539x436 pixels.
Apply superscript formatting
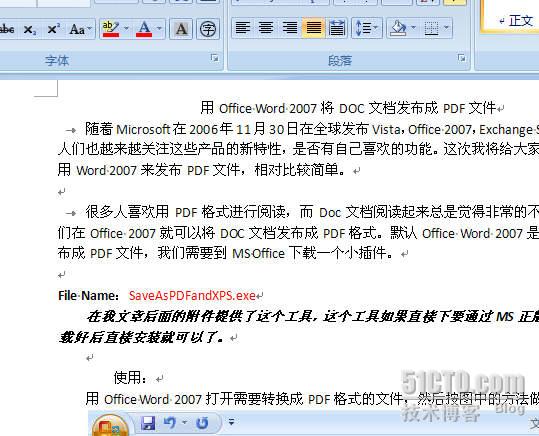click(53, 29)
